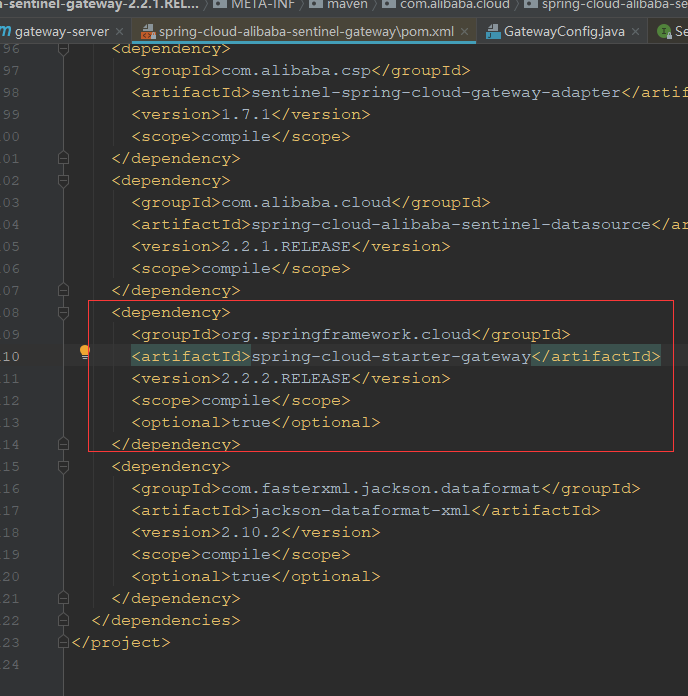Click version 2.10.2 value
The height and width of the screenshot is (696, 688).
pos(251,532)
